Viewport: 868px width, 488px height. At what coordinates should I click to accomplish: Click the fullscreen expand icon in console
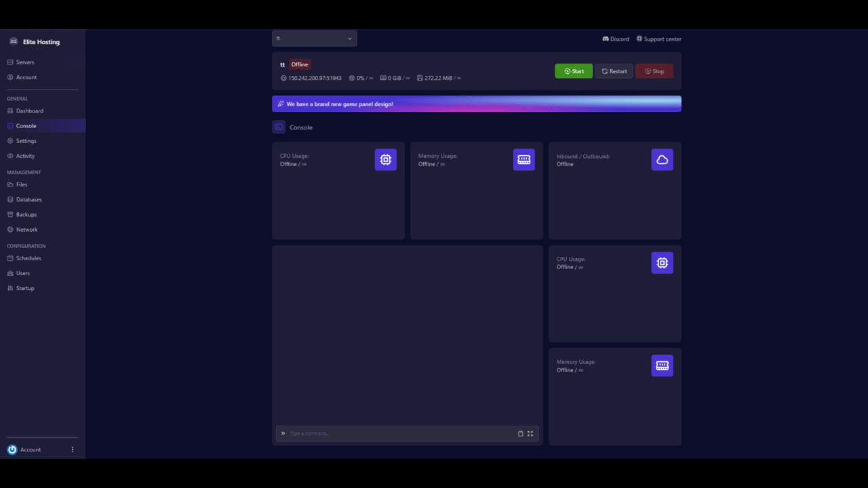(x=530, y=434)
